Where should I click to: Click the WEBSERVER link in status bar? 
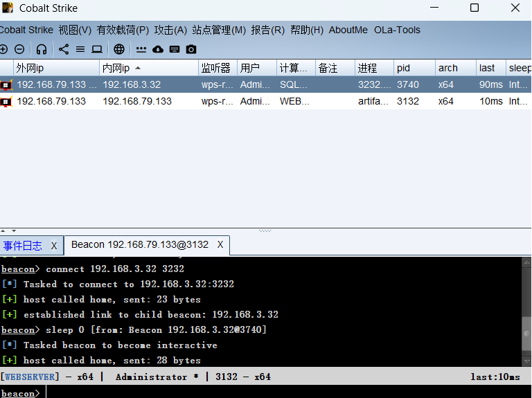(30, 377)
